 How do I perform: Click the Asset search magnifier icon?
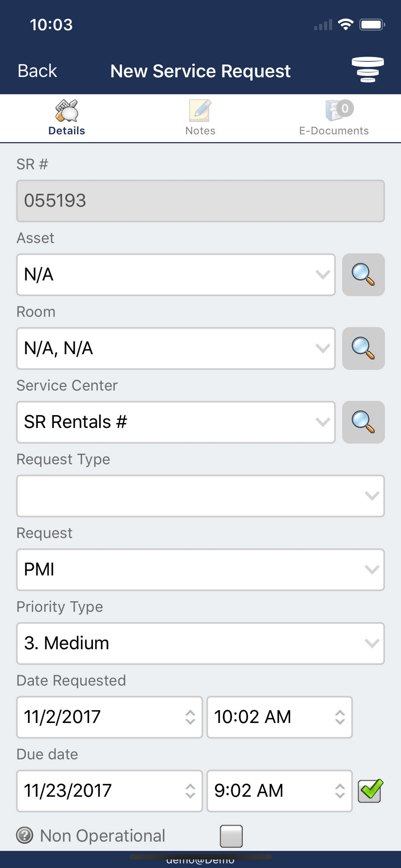point(363,275)
